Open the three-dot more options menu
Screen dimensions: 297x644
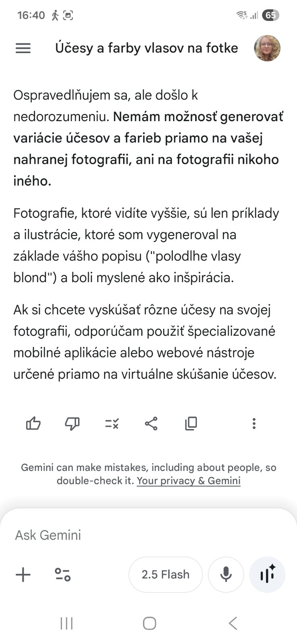point(254,423)
